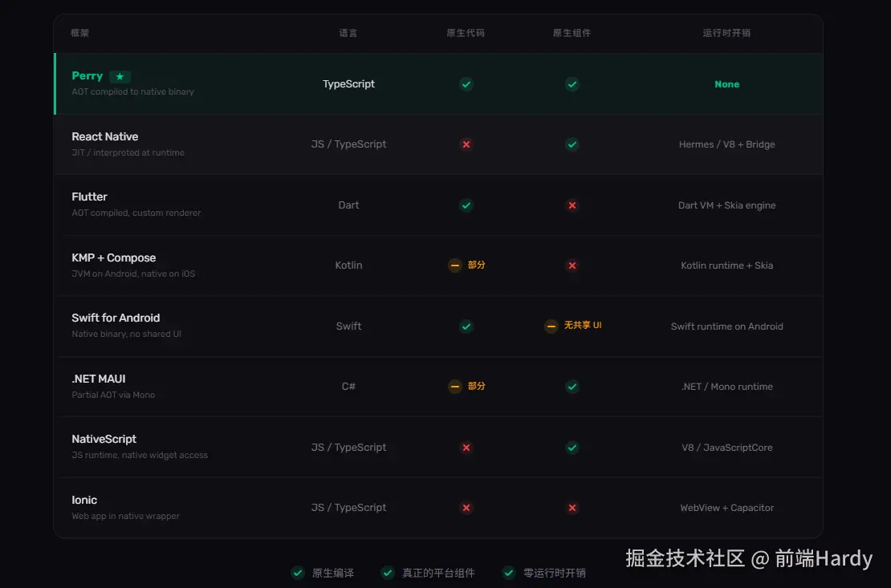Select the KMP + Compose framework name

tap(114, 258)
